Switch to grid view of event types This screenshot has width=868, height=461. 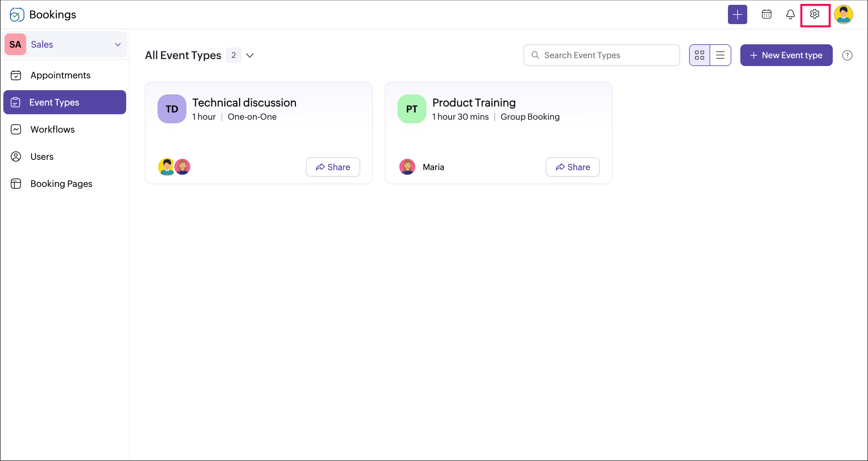pos(700,55)
